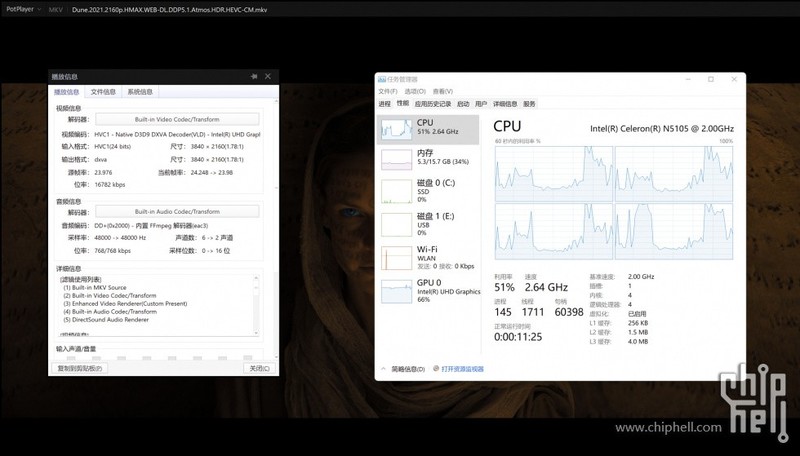Viewport: 800px width, 456px height.
Task: Close the Task Manager window
Action: [x=734, y=79]
